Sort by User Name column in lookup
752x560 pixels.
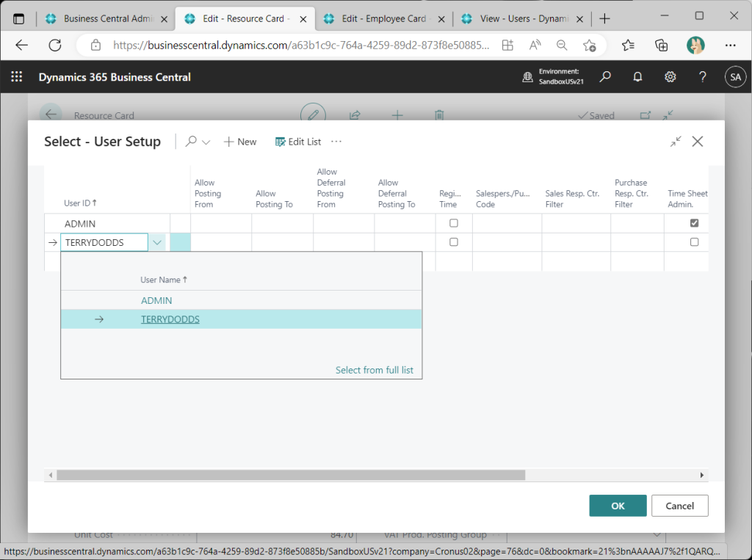(164, 280)
